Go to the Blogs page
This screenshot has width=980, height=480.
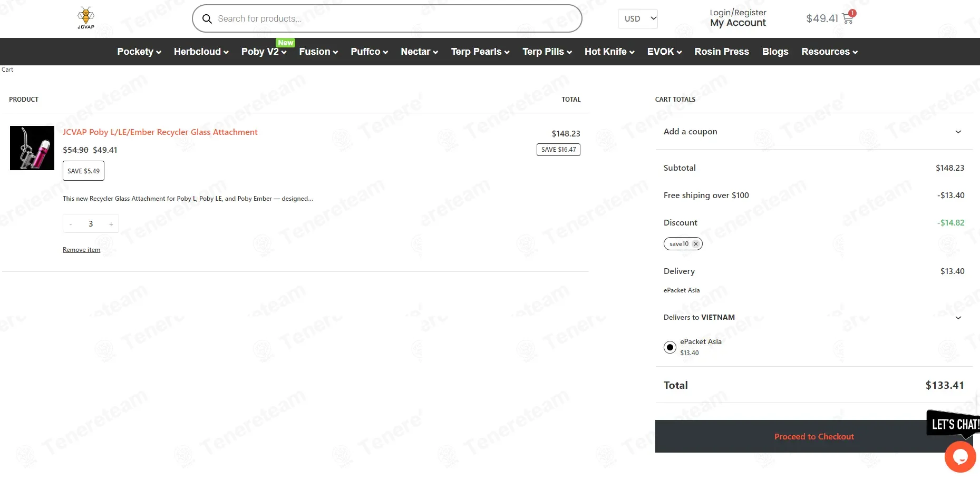[x=775, y=52]
